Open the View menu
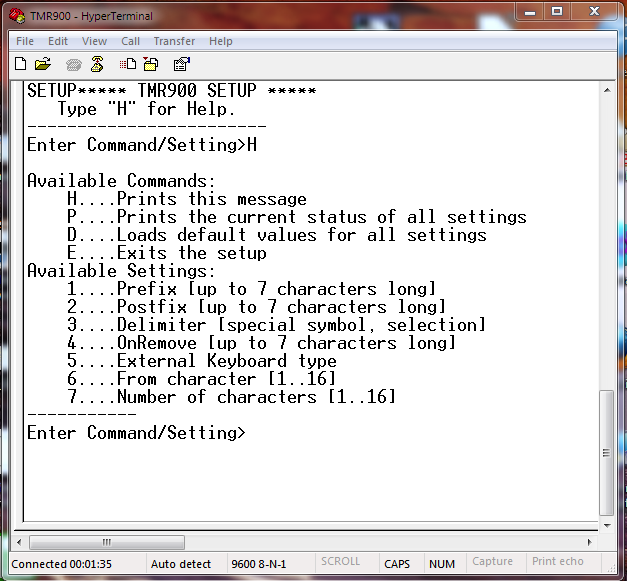The image size is (627, 581). (x=94, y=41)
